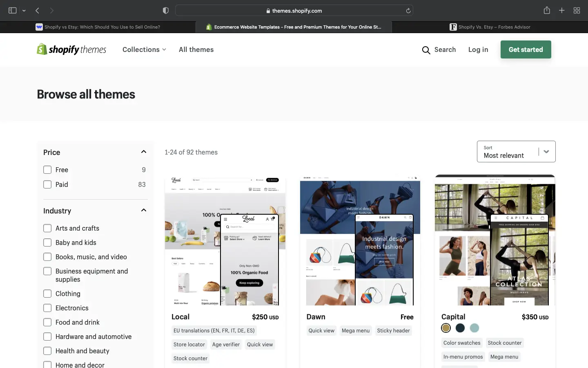Open the sidebar menu chevron in the toolbar

point(24,11)
